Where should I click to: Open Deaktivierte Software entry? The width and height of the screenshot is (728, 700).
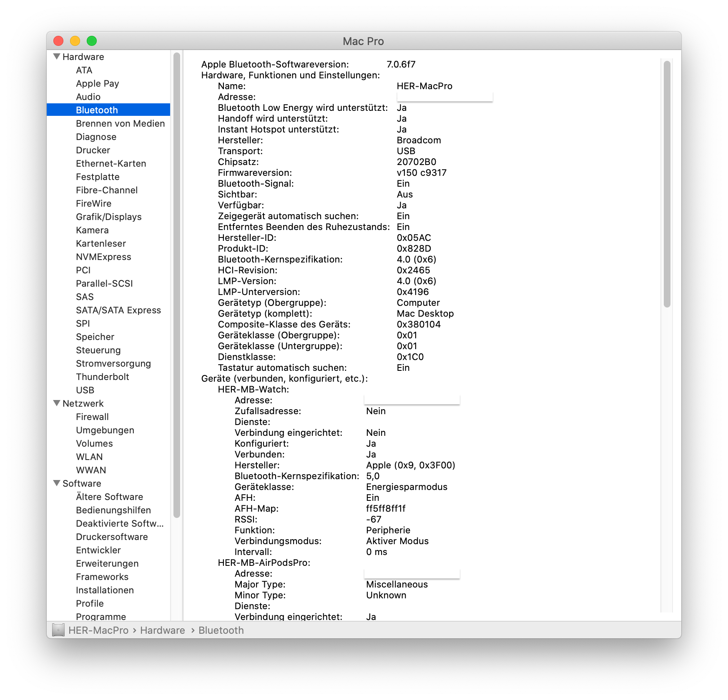(120, 523)
